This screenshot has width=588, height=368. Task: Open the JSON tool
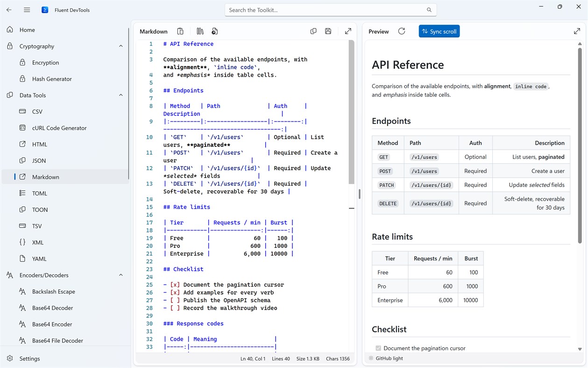[65, 161]
